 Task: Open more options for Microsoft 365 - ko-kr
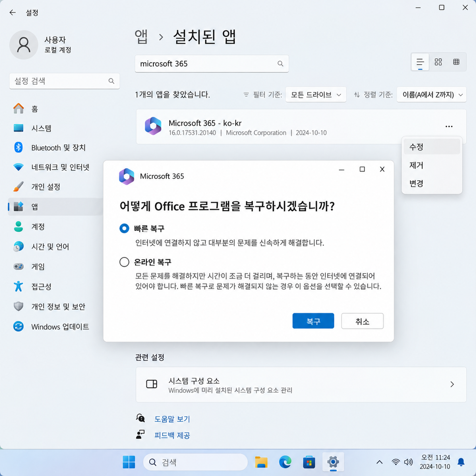(449, 126)
